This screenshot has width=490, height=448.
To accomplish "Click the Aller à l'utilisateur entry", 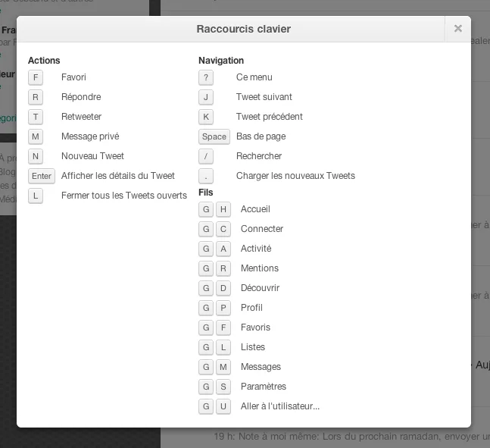I will (279, 406).
